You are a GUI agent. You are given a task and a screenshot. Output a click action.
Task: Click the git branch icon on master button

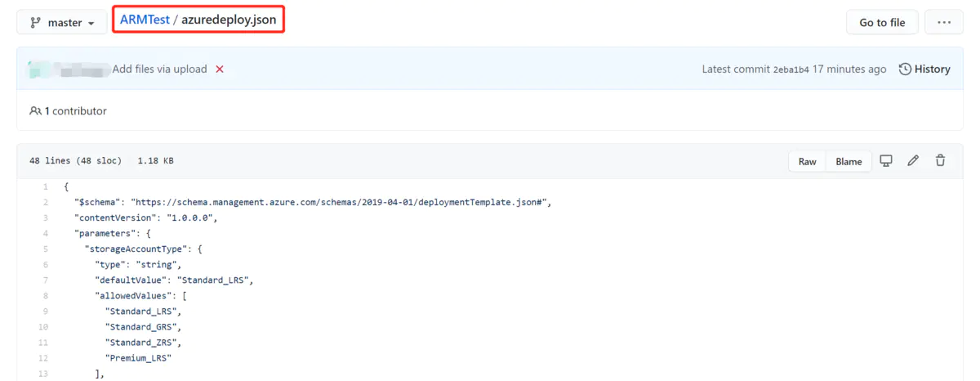[x=36, y=22]
